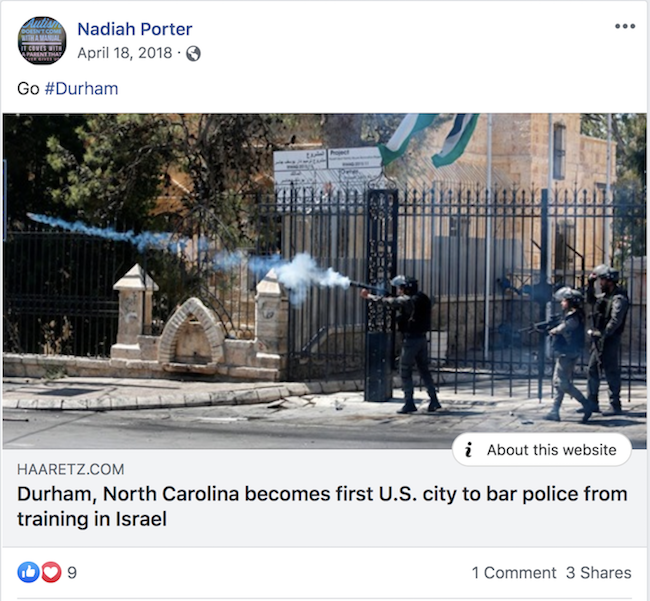Click the word Go in post text
The width and height of the screenshot is (650, 601).
[x=28, y=88]
